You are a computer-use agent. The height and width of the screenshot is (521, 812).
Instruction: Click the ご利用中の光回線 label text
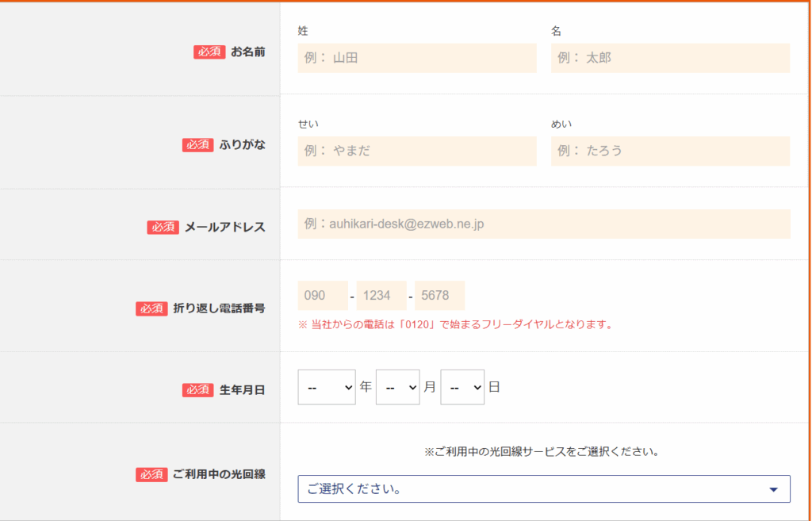point(219,474)
